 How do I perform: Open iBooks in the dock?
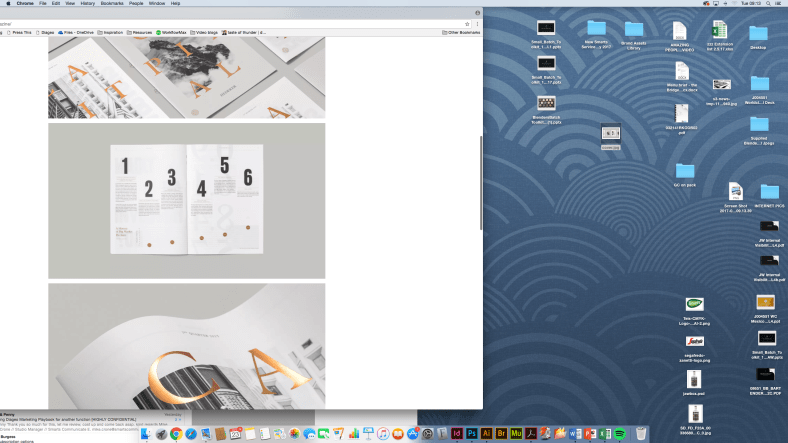[398, 433]
